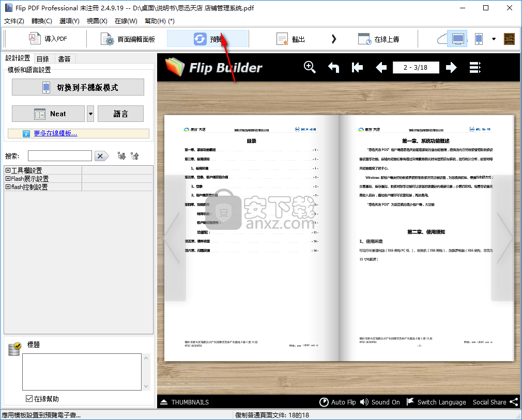Click the Neat template button

(48, 114)
